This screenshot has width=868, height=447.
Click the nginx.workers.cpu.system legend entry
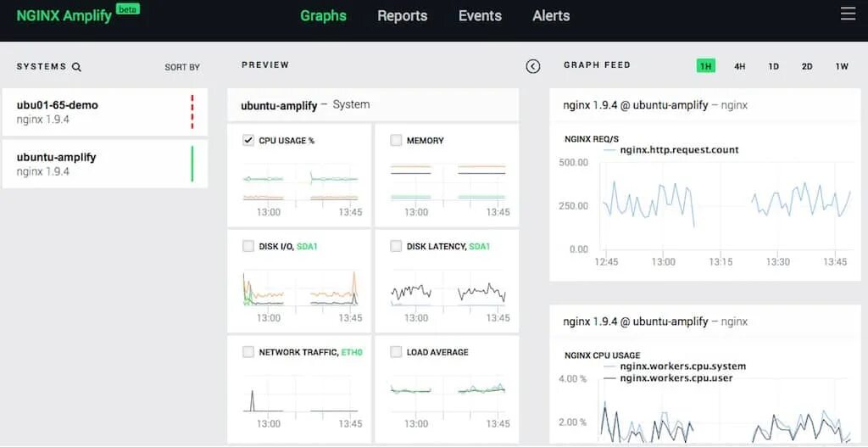(675, 366)
